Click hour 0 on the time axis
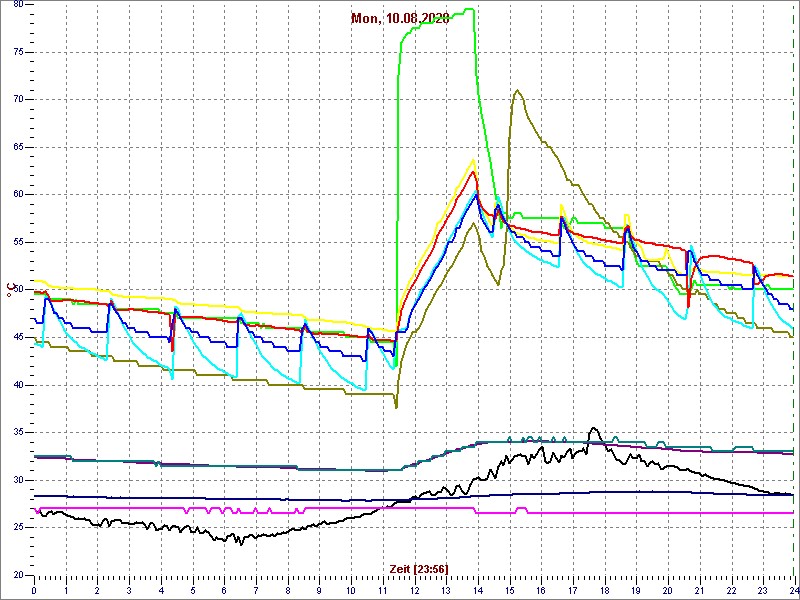This screenshot has width=800, height=600. coord(34,590)
